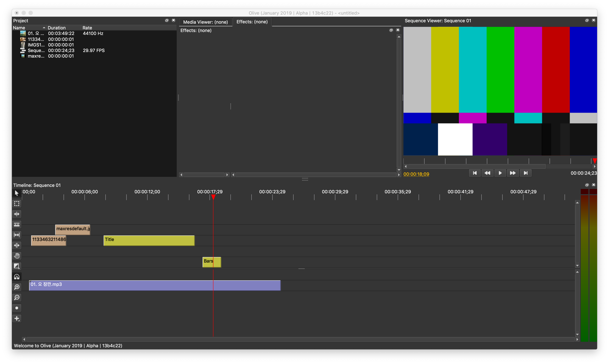Select the Ripple tool
609x364 pixels.
(x=17, y=214)
